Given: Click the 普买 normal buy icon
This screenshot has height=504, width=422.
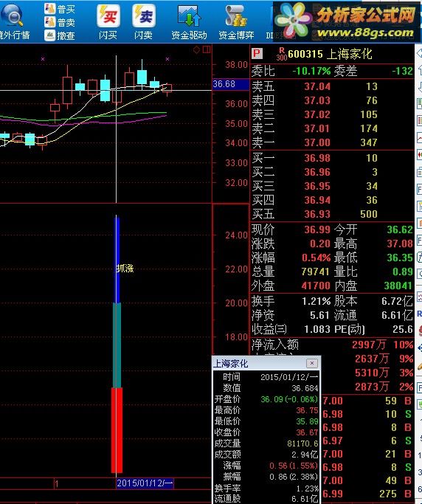Looking at the screenshot, I should tap(60, 9).
